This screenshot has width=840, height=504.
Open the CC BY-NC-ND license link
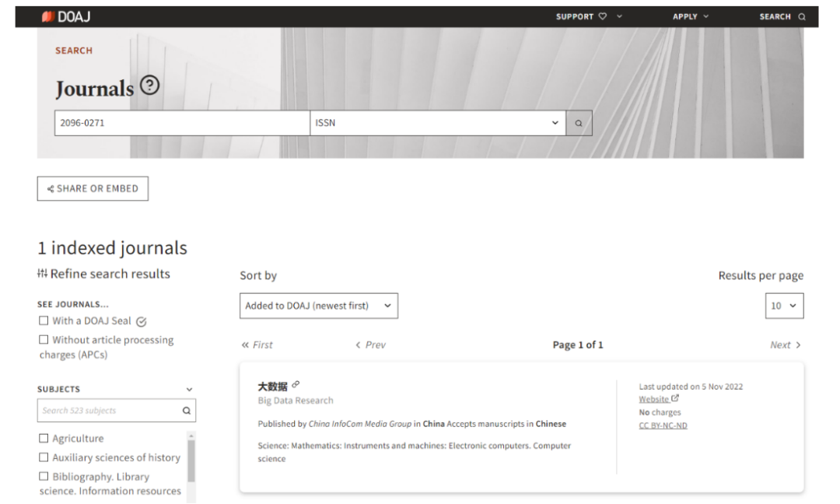coord(663,425)
